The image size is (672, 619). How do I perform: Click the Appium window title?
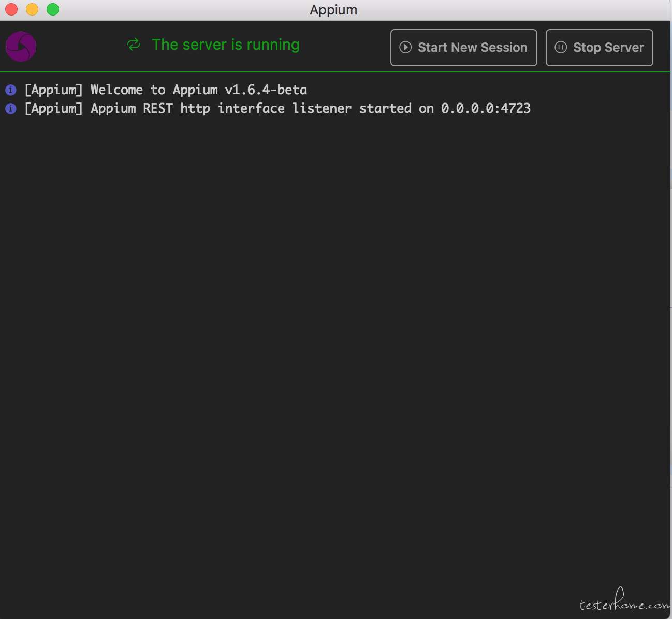333,10
